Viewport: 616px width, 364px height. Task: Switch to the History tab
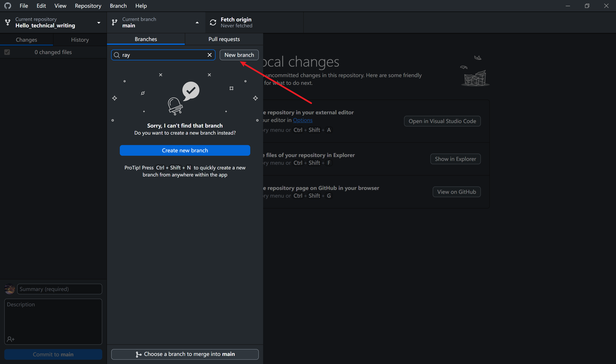point(80,40)
